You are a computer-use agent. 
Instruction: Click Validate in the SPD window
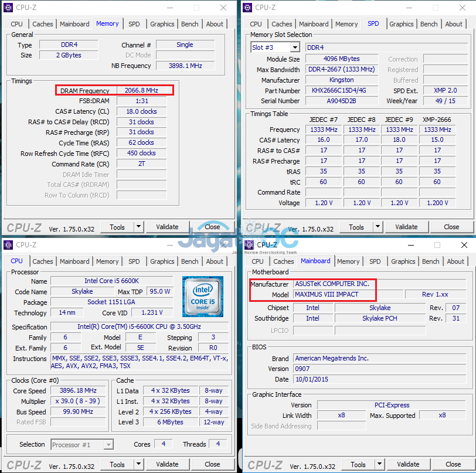(x=406, y=227)
